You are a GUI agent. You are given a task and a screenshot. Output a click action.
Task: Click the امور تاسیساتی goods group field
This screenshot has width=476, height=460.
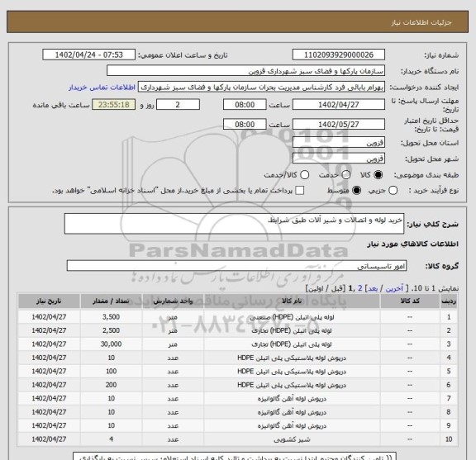pos(236,266)
